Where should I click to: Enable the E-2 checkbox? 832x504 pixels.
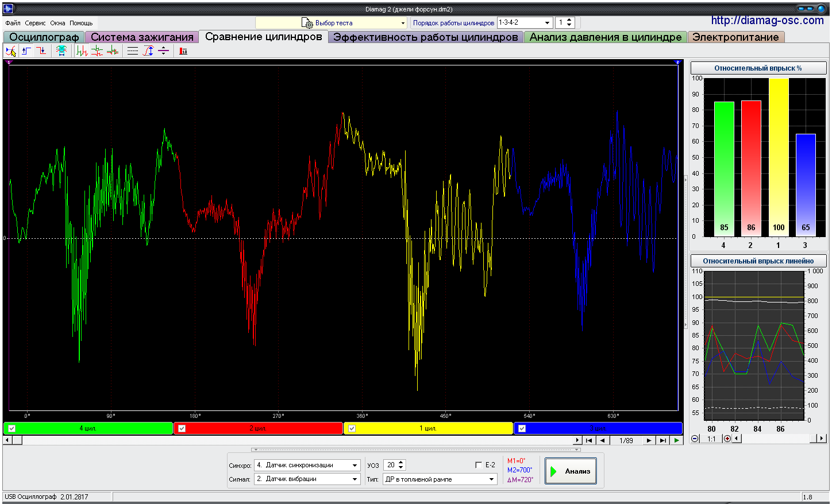pyautogui.click(x=479, y=465)
